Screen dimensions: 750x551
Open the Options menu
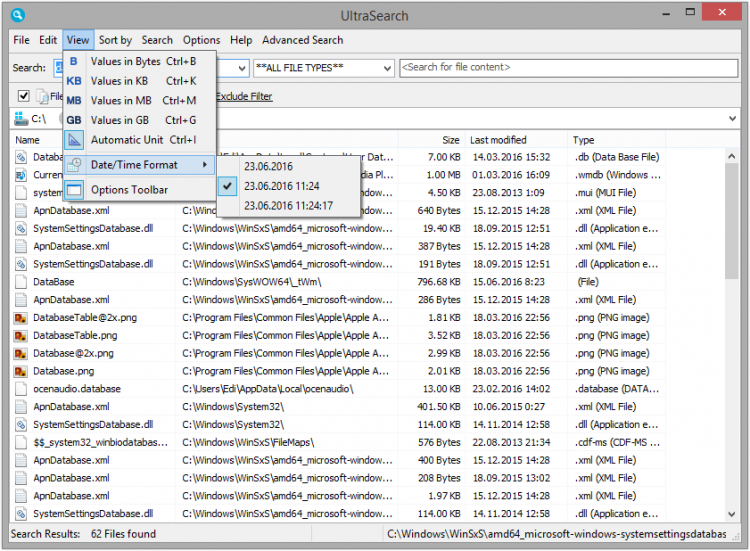click(x=201, y=40)
